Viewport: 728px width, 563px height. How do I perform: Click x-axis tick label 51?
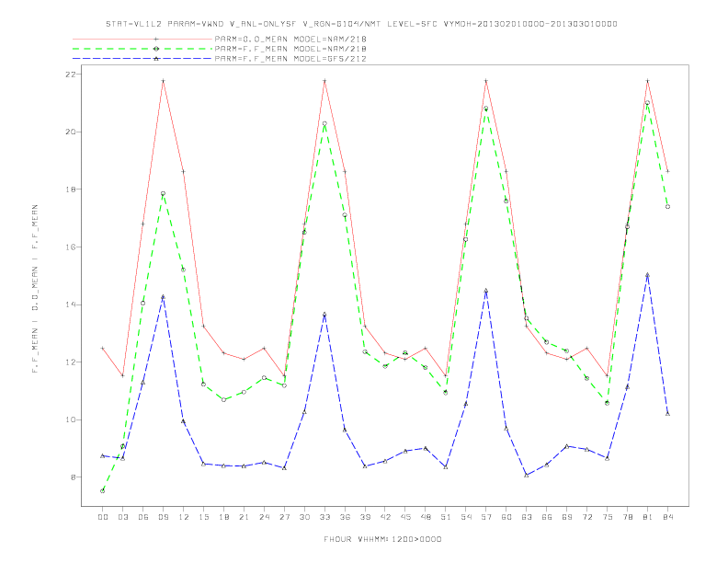(446, 517)
